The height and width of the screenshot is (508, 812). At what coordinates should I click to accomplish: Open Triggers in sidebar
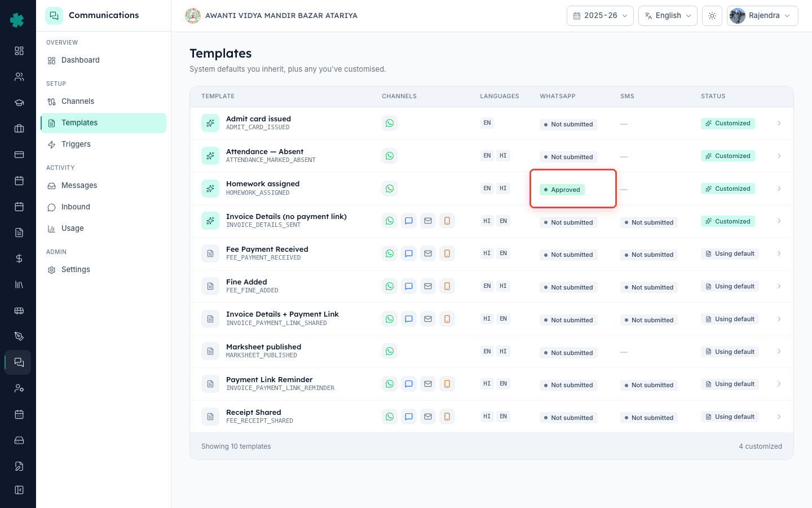point(103,144)
